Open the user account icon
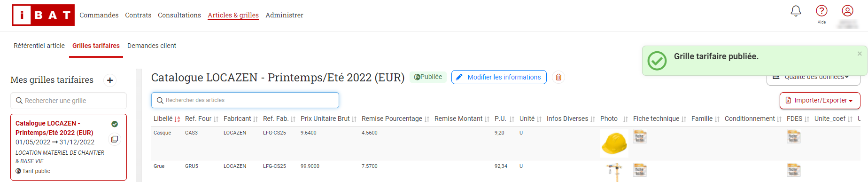Viewport: 868px width, 182px height. (x=847, y=11)
